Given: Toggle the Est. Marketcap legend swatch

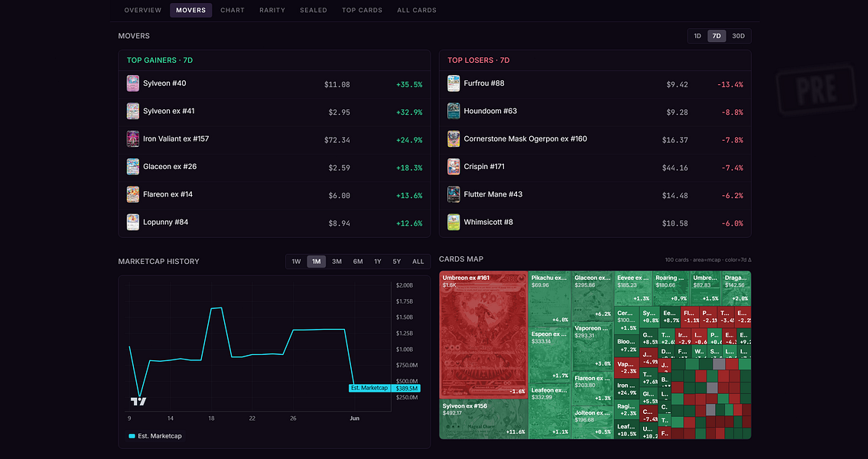Looking at the screenshot, I should (x=132, y=436).
